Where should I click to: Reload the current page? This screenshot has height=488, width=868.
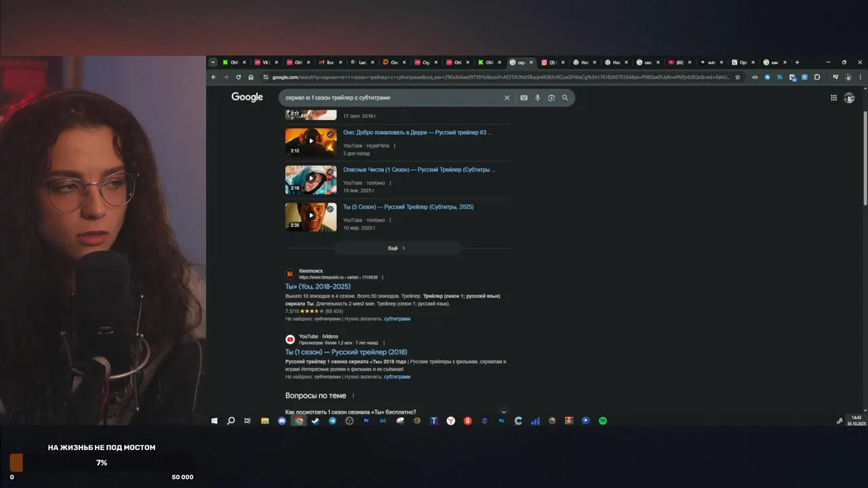point(238,77)
